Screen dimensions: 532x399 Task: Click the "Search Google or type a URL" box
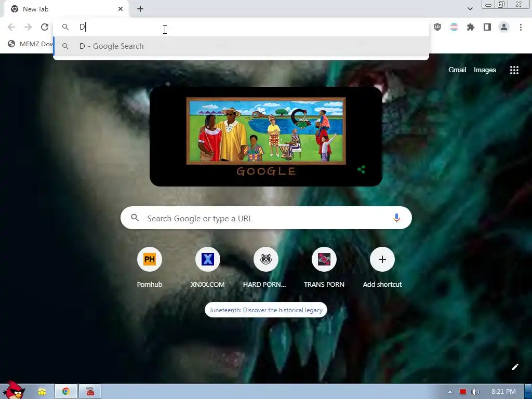pos(266,218)
